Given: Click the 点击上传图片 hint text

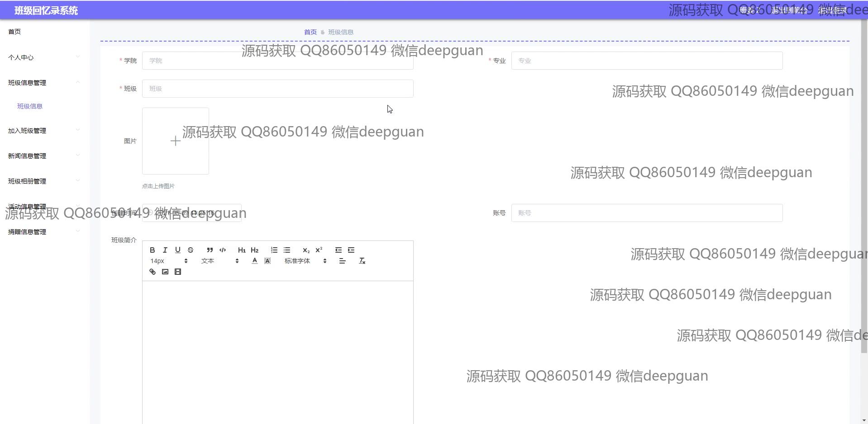Looking at the screenshot, I should [158, 186].
